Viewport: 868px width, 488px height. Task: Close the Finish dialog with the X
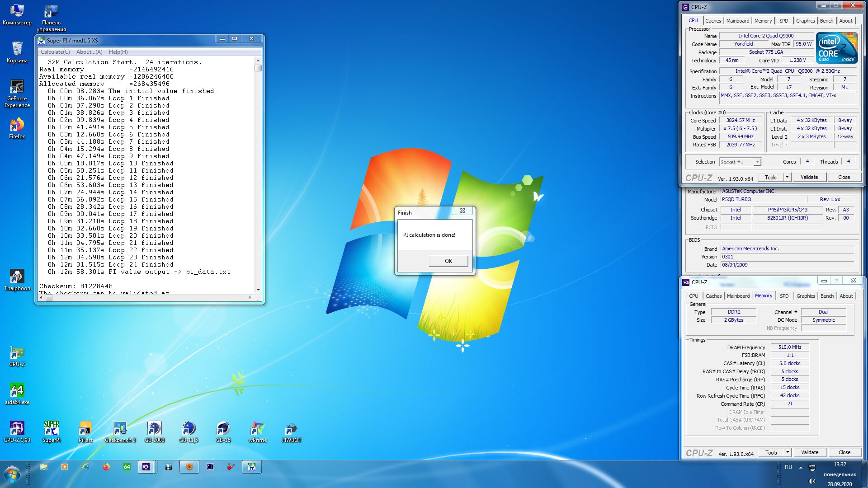[462, 211]
